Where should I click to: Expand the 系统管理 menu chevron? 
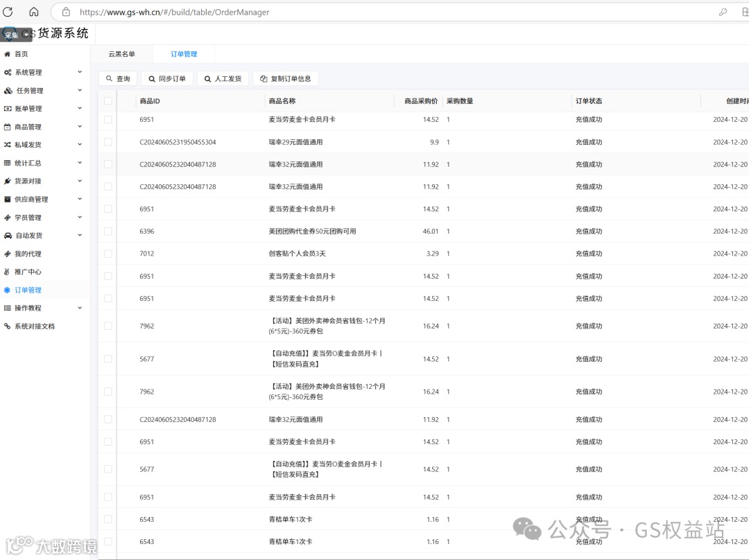click(80, 72)
